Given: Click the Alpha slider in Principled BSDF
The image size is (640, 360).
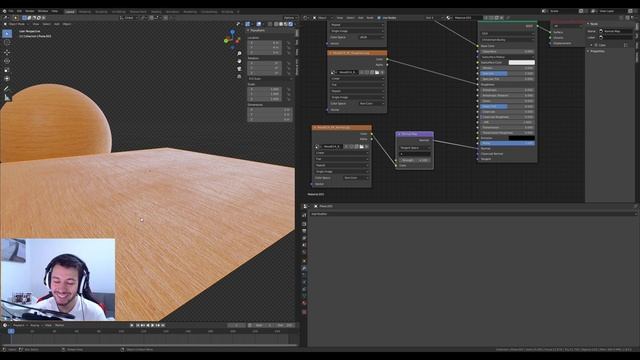Looking at the screenshot, I should point(507,143).
